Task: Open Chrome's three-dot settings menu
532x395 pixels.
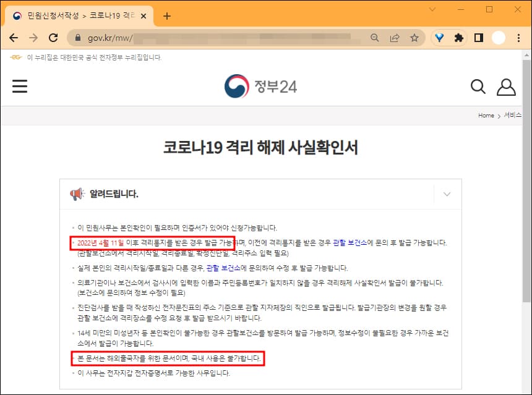Action: tap(518, 37)
